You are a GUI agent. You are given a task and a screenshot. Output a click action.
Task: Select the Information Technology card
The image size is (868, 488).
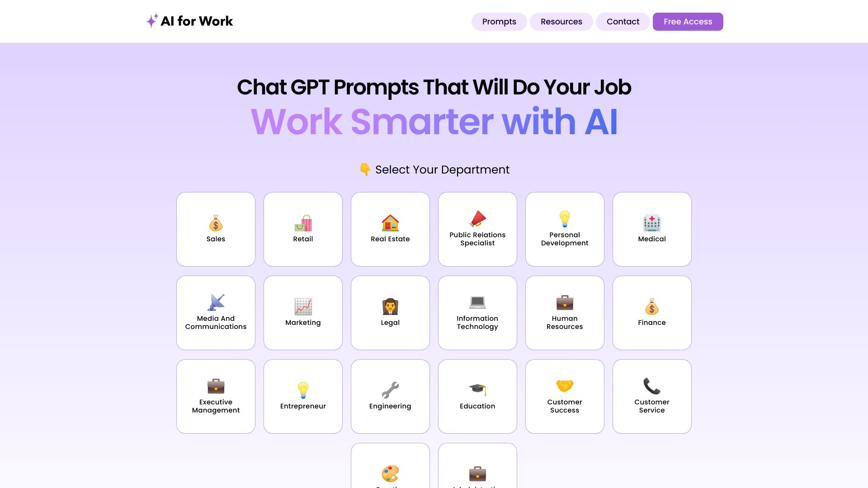tap(477, 312)
